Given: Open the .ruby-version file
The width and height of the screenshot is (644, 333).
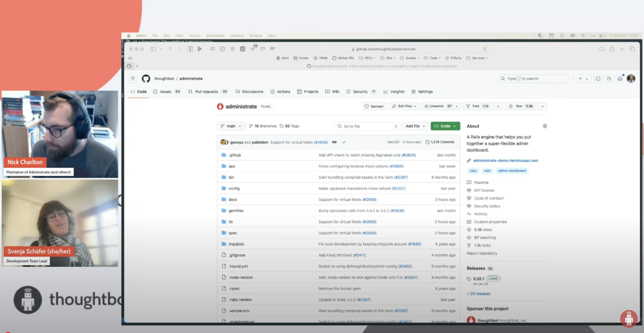Looking at the screenshot, I should [x=240, y=299].
